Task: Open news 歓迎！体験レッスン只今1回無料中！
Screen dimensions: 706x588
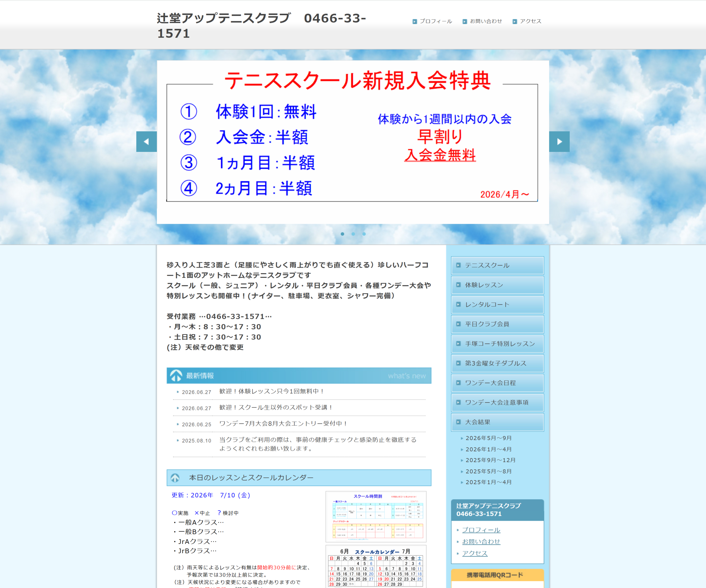Action: pos(272,391)
